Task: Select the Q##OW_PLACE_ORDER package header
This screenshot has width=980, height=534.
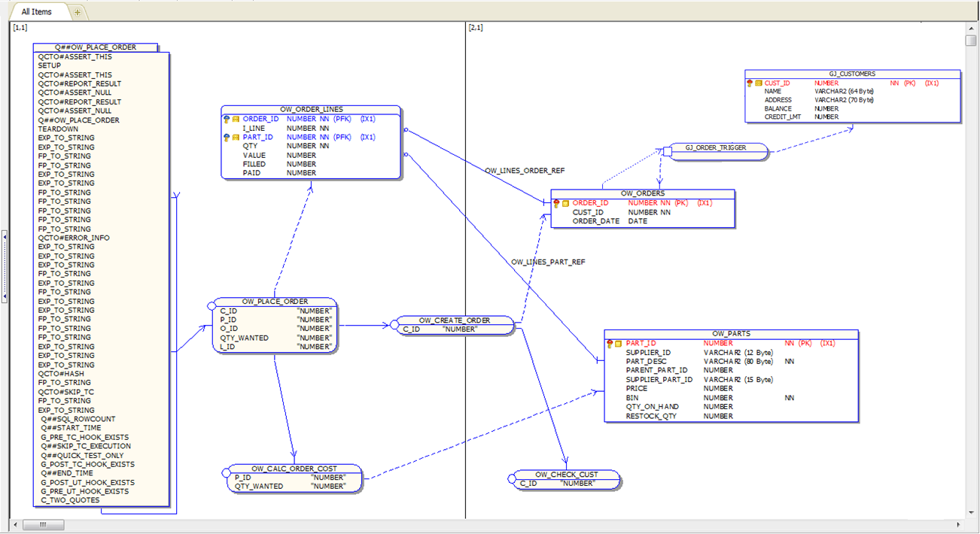Action: point(96,47)
